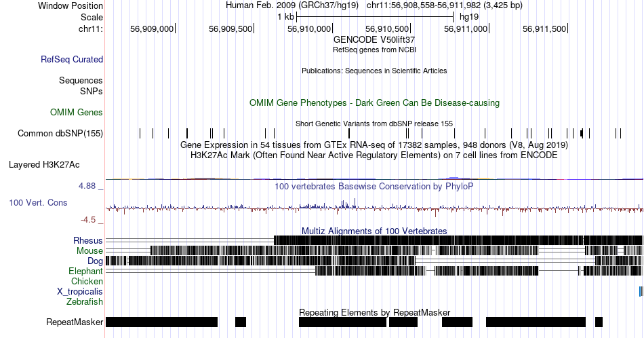Click the chr11: ruler label

[x=91, y=29]
